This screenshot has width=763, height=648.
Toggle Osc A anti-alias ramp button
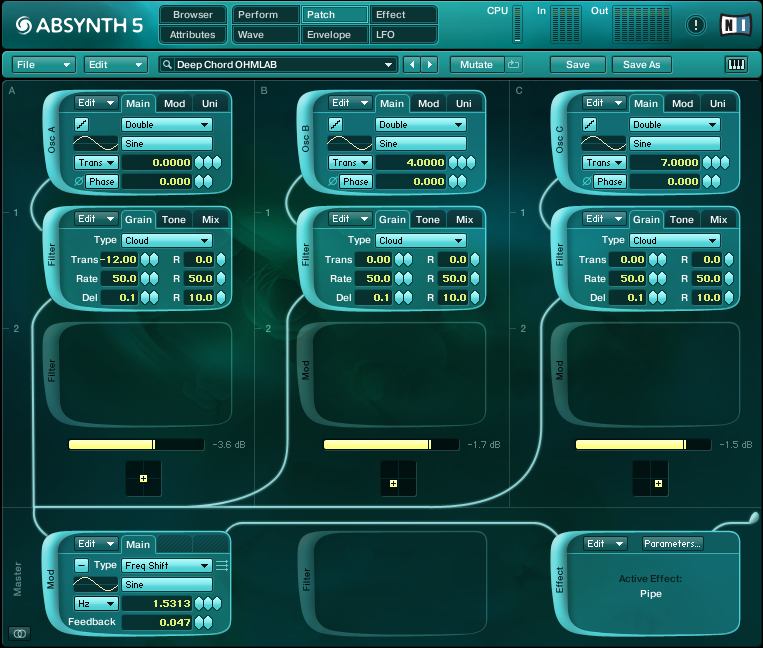[81, 125]
